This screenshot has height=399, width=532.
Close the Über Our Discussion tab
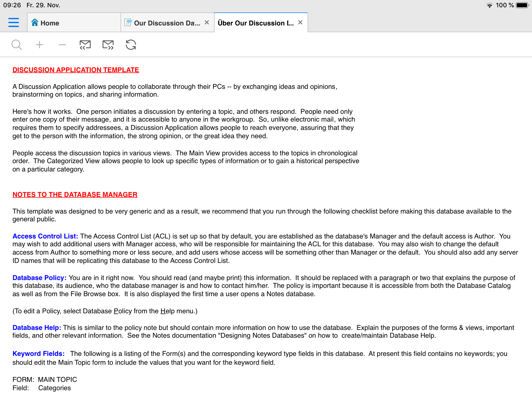[x=300, y=23]
